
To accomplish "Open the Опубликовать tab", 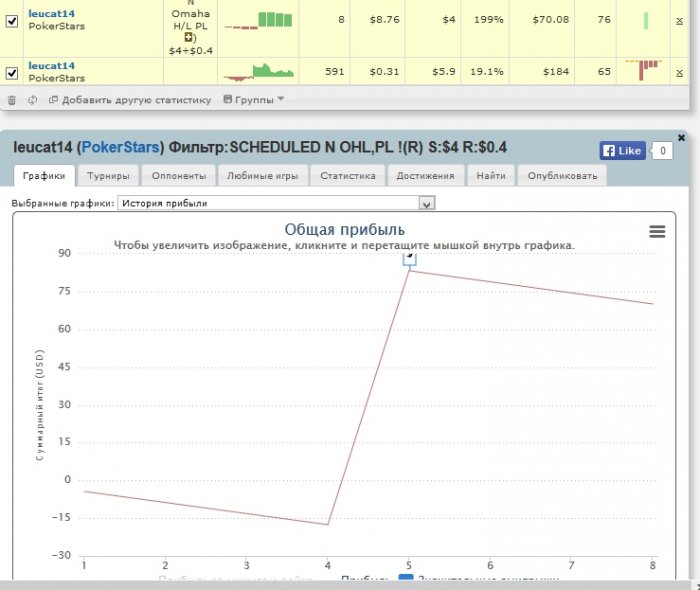I will click(x=562, y=176).
